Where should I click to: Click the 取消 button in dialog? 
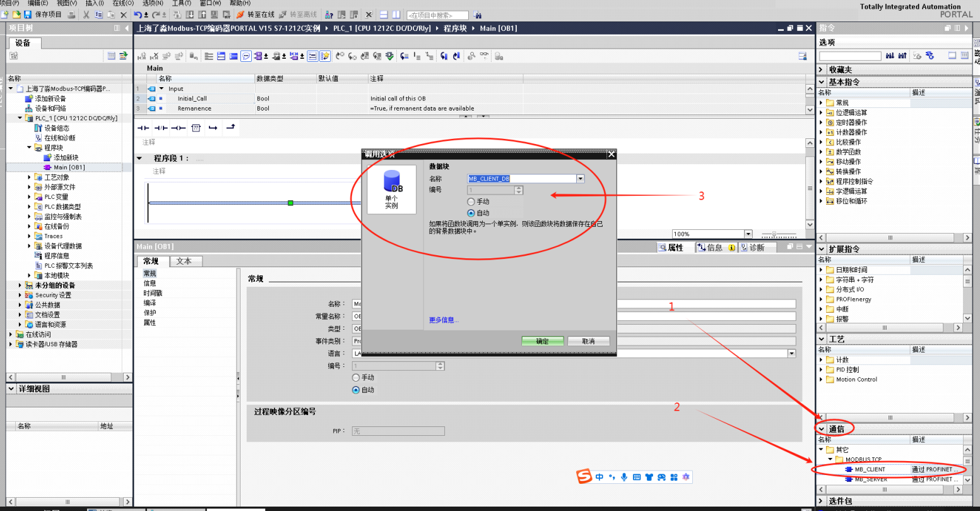click(x=589, y=341)
